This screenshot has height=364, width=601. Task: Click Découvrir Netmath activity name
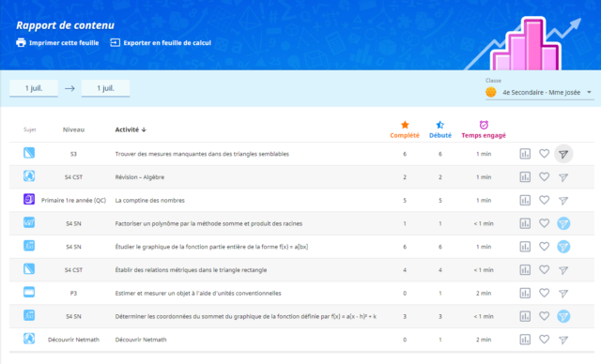pos(141,340)
